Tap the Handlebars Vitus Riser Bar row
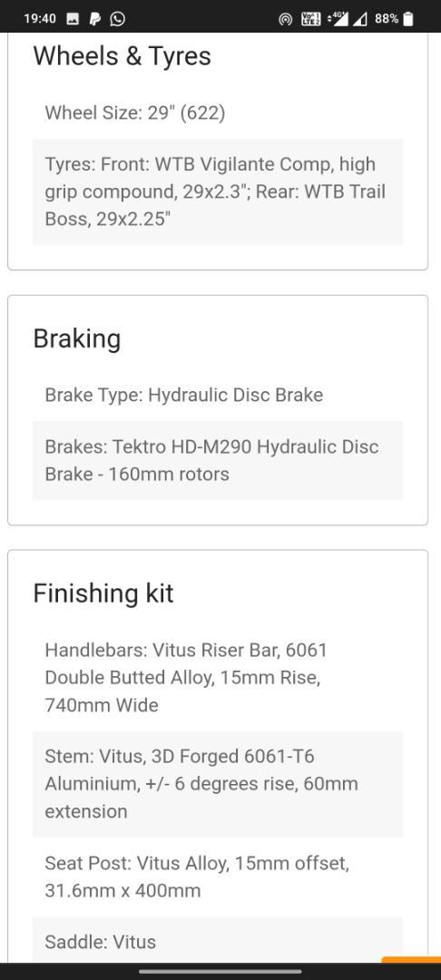The height and width of the screenshot is (980, 441). coord(218,678)
